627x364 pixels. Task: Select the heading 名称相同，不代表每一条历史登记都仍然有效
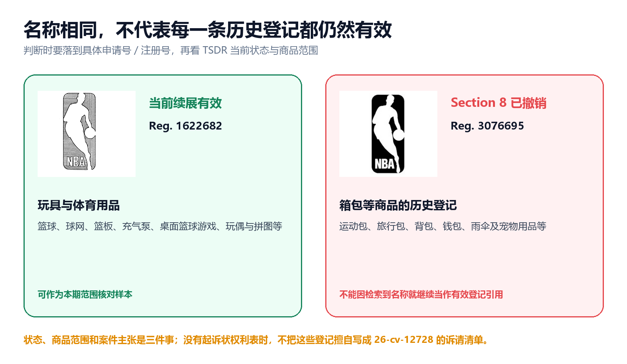point(208,30)
